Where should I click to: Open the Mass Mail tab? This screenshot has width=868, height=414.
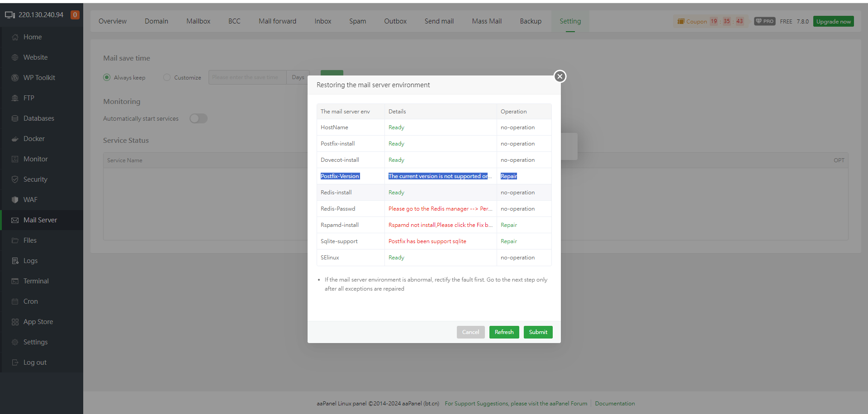(x=487, y=21)
